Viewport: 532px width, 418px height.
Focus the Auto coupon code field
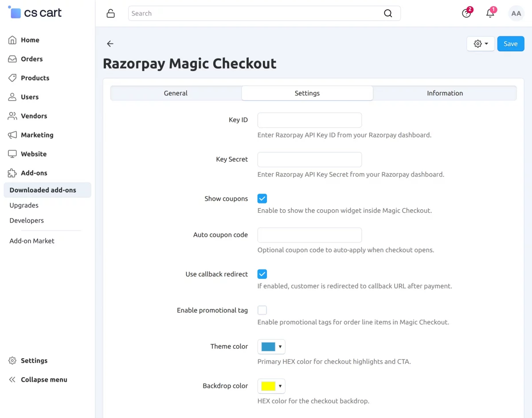309,235
